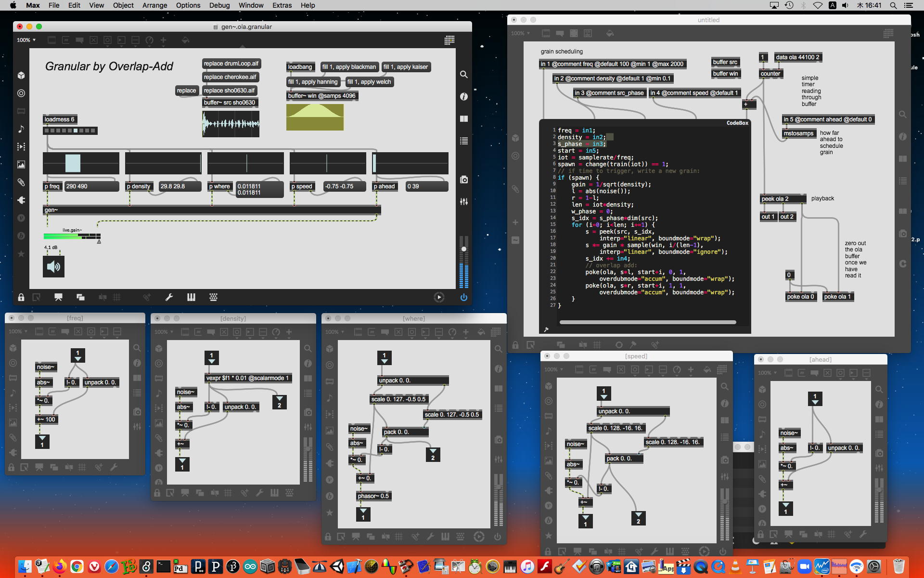Toggle the ezdac speaker output object
The width and height of the screenshot is (924, 578).
click(53, 267)
